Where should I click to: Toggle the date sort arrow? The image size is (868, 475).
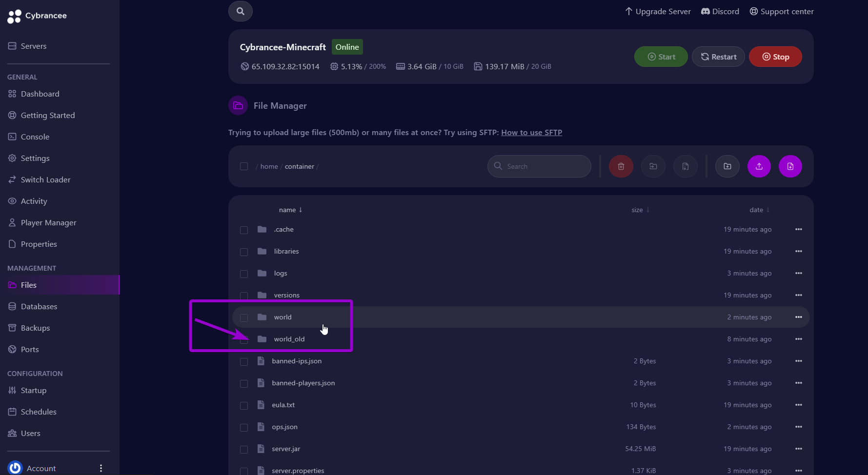767,209
